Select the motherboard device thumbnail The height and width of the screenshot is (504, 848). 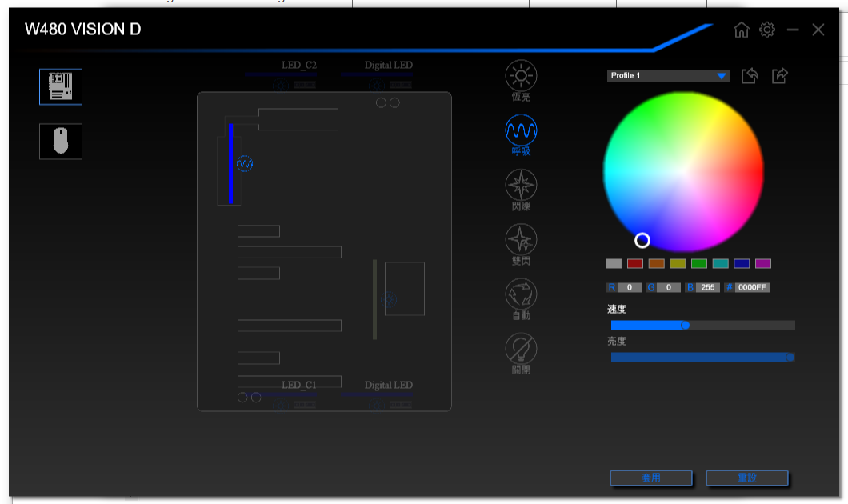(x=61, y=86)
